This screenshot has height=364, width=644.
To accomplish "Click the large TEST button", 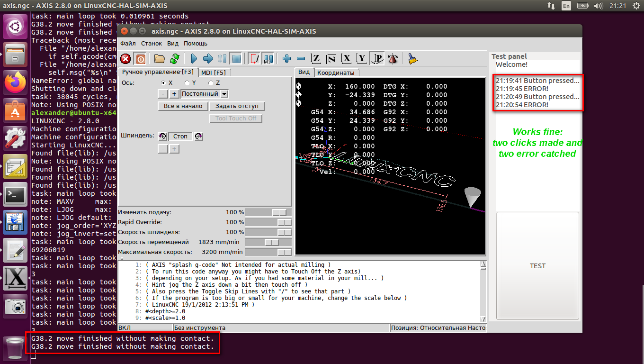I will coord(537,266).
